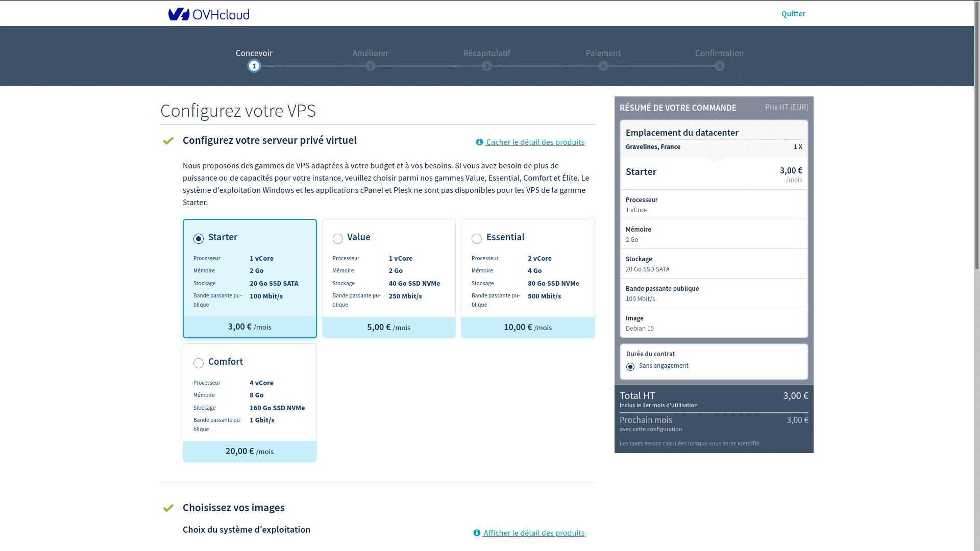Click the Value 5,00 € /mois price bar
Image resolution: width=980 pixels, height=551 pixels.
(389, 328)
